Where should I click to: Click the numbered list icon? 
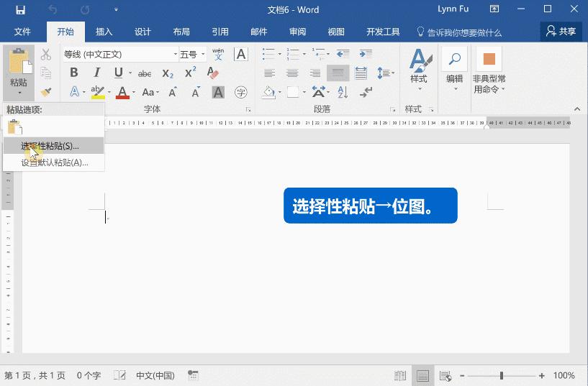coord(293,54)
